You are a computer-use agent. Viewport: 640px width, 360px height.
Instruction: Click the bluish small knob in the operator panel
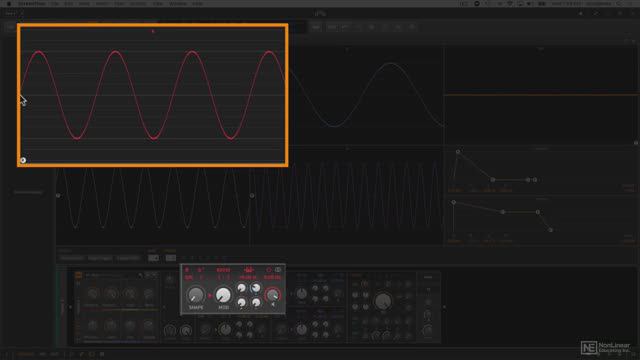pyautogui.click(x=256, y=288)
